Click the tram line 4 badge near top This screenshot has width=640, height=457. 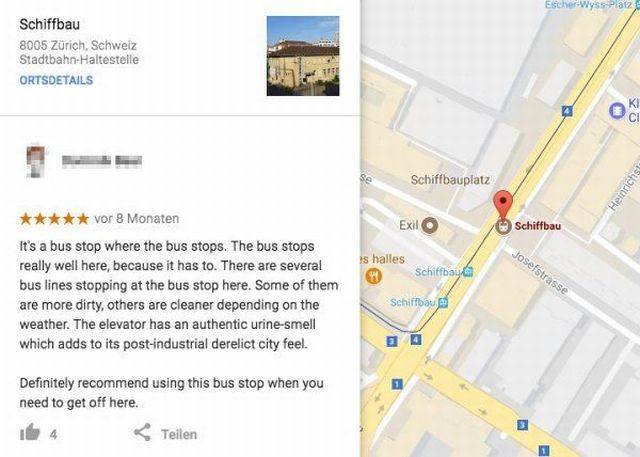click(568, 110)
